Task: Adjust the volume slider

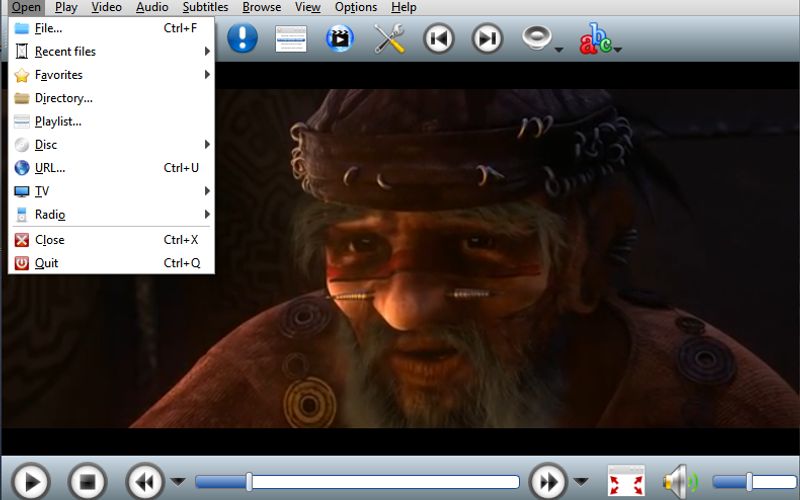Action: point(755,482)
